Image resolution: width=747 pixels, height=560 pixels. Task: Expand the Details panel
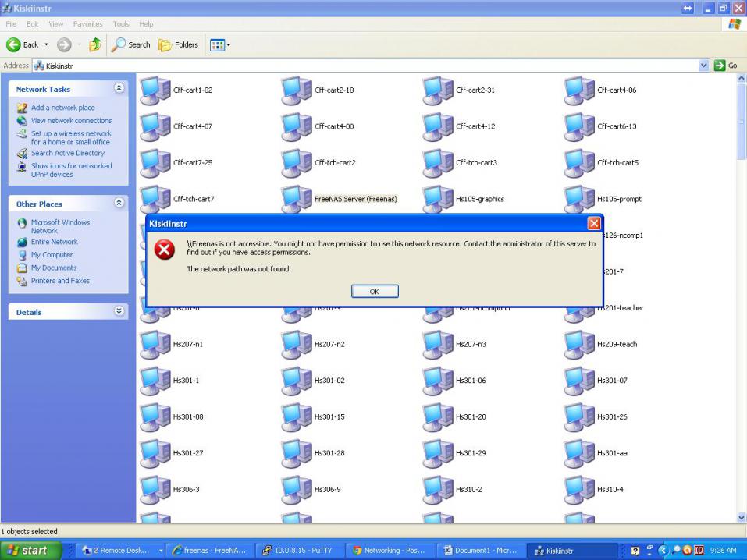pyautogui.click(x=119, y=311)
